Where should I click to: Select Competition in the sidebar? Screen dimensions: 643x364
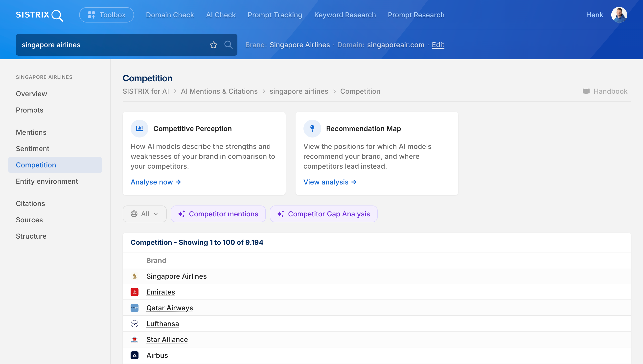(55, 165)
